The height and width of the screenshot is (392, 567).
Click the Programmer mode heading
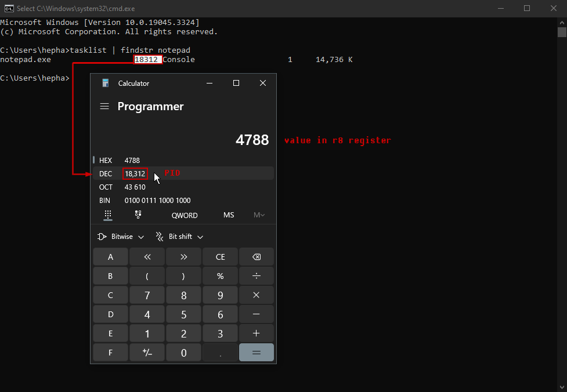coord(150,106)
